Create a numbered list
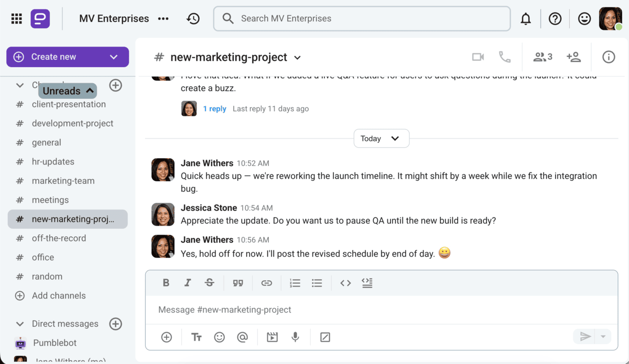This screenshot has width=629, height=364. pyautogui.click(x=295, y=283)
